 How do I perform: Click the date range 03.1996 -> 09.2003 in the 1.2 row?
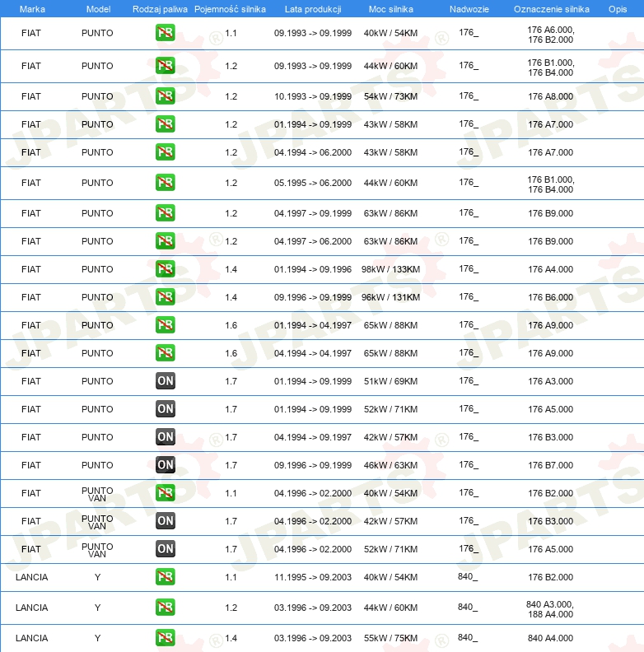coord(312,608)
